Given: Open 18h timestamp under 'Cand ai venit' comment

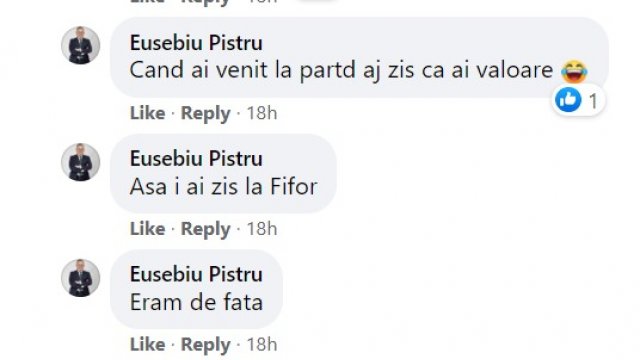Looking at the screenshot, I should click(x=262, y=113).
